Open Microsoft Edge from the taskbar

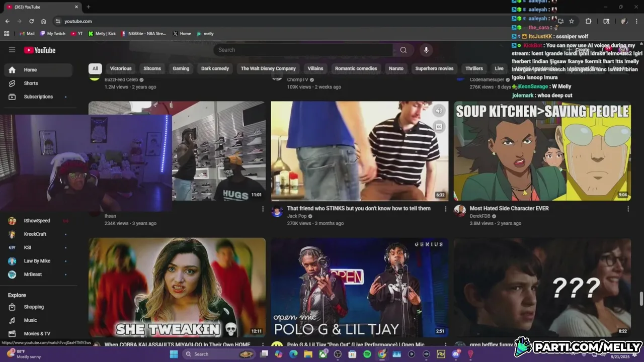coord(293,354)
